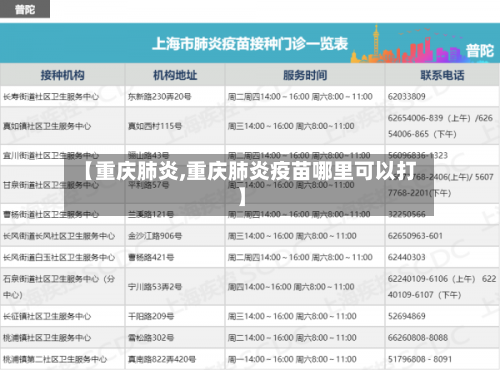Select phone number 62440303
500x370 pixels.
click(x=407, y=257)
